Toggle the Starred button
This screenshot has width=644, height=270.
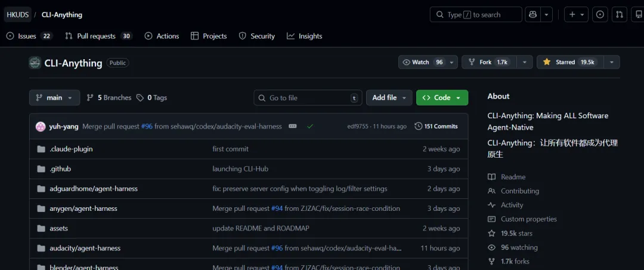570,62
